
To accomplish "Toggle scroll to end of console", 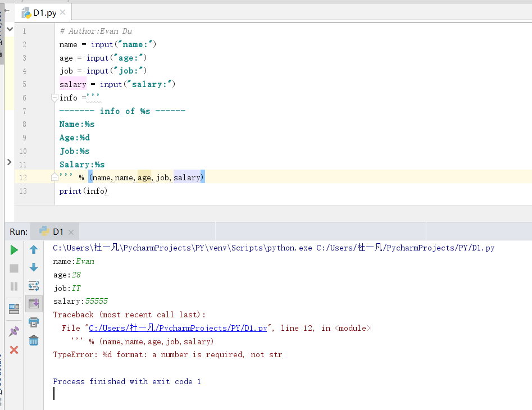I will pyautogui.click(x=34, y=304).
